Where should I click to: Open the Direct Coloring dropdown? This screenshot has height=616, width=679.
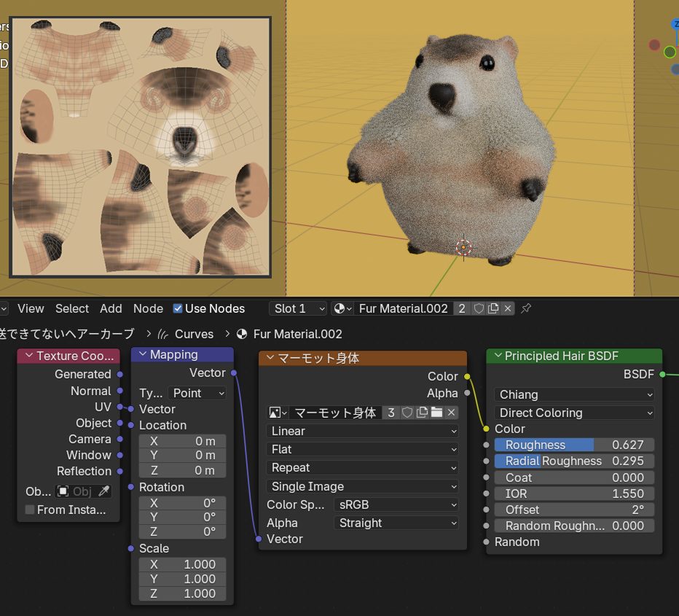pos(574,413)
